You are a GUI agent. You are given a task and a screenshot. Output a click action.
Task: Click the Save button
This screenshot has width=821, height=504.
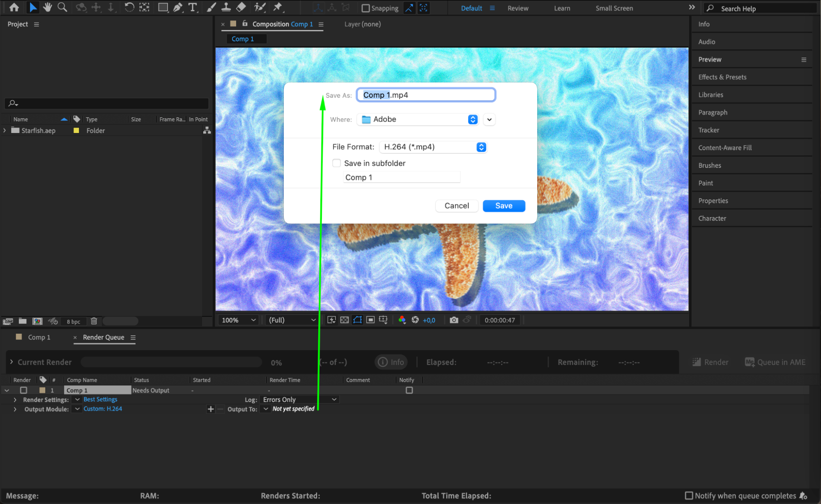(504, 206)
